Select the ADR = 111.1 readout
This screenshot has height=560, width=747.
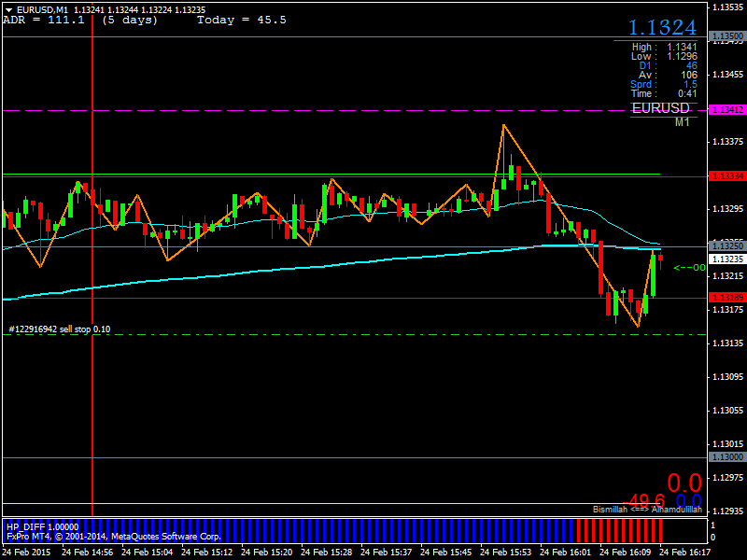click(x=43, y=20)
